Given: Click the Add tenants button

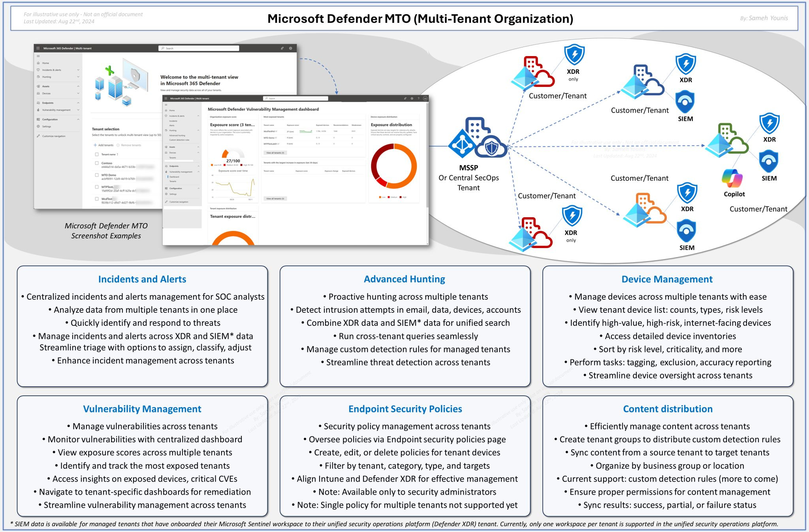Looking at the screenshot, I should point(103,145).
